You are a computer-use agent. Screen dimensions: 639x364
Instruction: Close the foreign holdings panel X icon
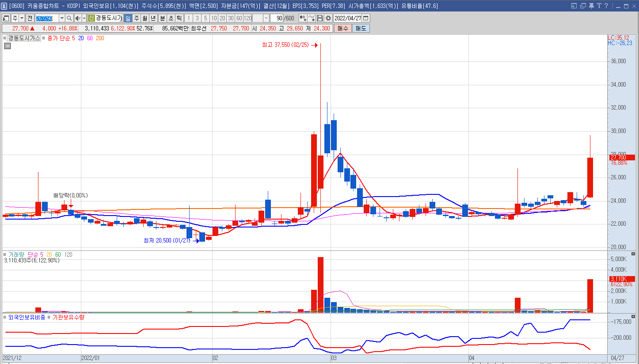(x=633, y=317)
